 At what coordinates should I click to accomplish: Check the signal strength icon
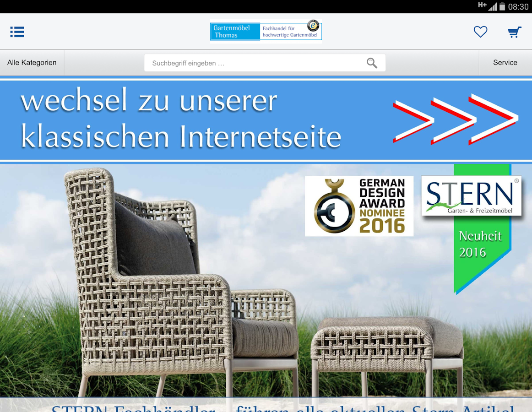(x=493, y=6)
